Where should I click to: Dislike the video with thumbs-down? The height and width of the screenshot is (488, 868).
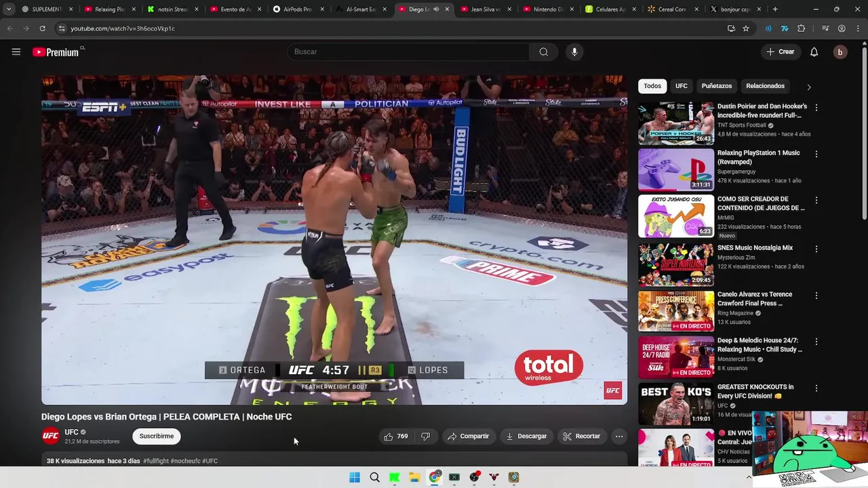click(x=425, y=436)
